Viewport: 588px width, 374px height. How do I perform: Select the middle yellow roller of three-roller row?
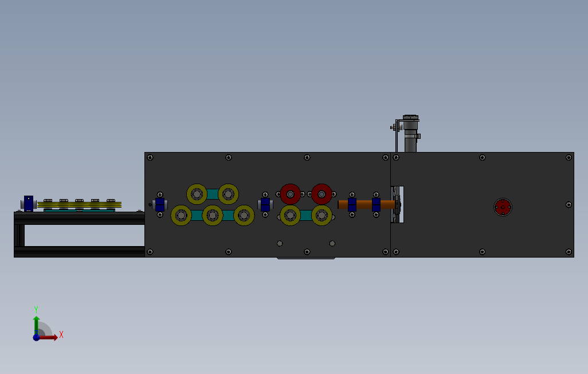pyautogui.click(x=213, y=215)
